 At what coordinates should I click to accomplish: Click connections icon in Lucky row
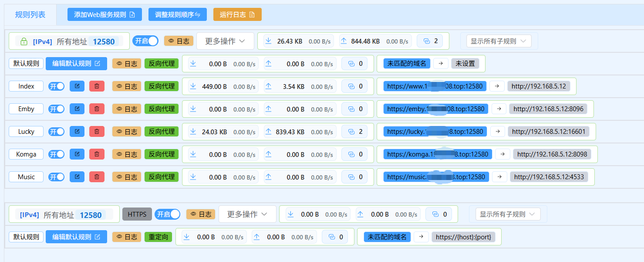click(x=351, y=132)
